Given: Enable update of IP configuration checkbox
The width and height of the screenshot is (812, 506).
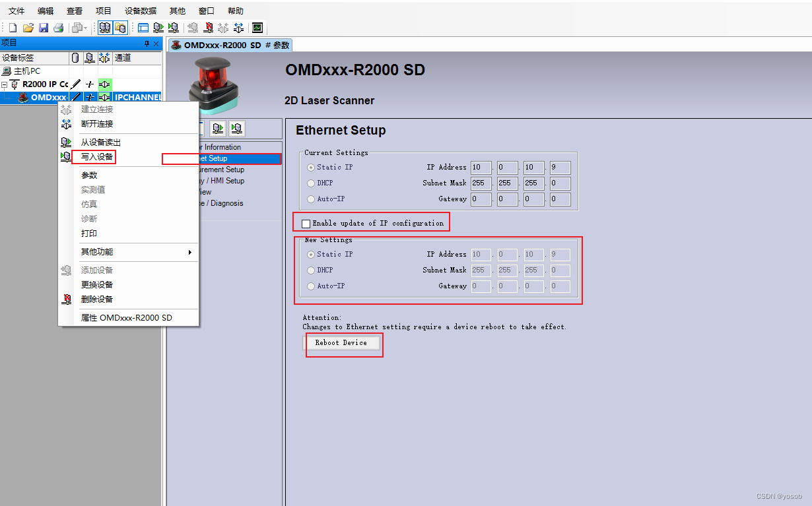Looking at the screenshot, I should pos(306,224).
